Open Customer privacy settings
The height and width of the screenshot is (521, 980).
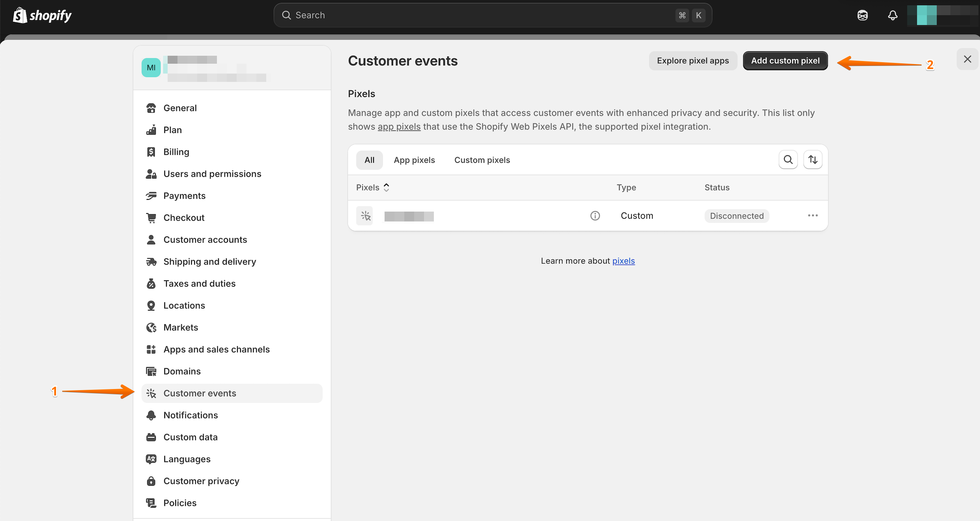coord(201,481)
